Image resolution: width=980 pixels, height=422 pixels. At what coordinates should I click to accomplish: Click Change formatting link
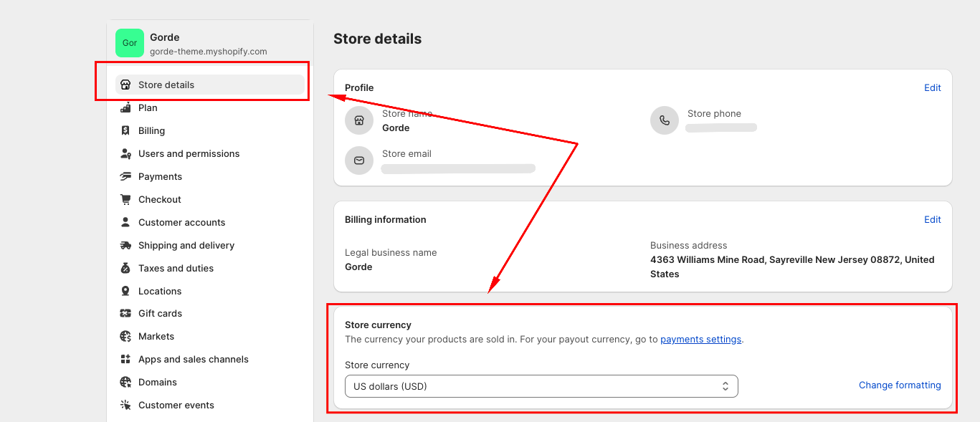899,385
